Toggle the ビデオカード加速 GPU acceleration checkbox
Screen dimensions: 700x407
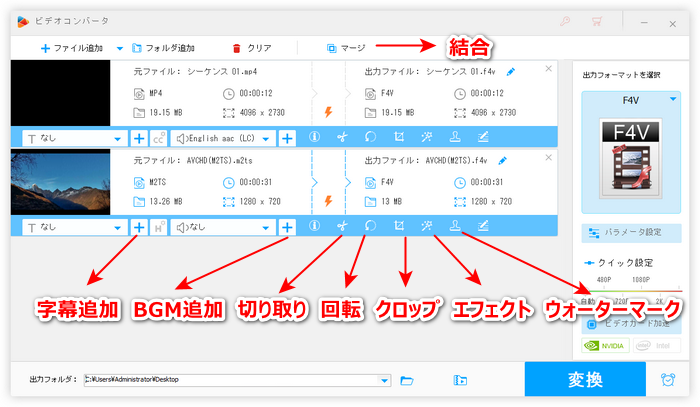coord(591,324)
